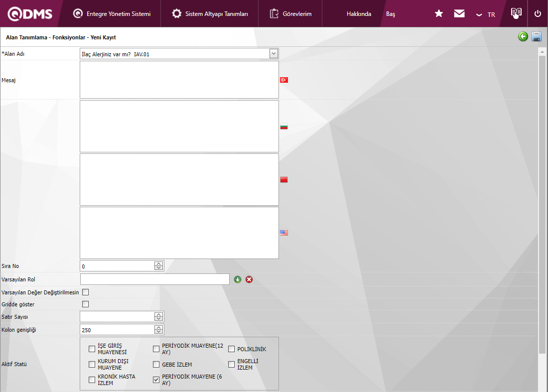Check ENGELLİ İZLEM checkbox
The image size is (548, 392).
[231, 365]
